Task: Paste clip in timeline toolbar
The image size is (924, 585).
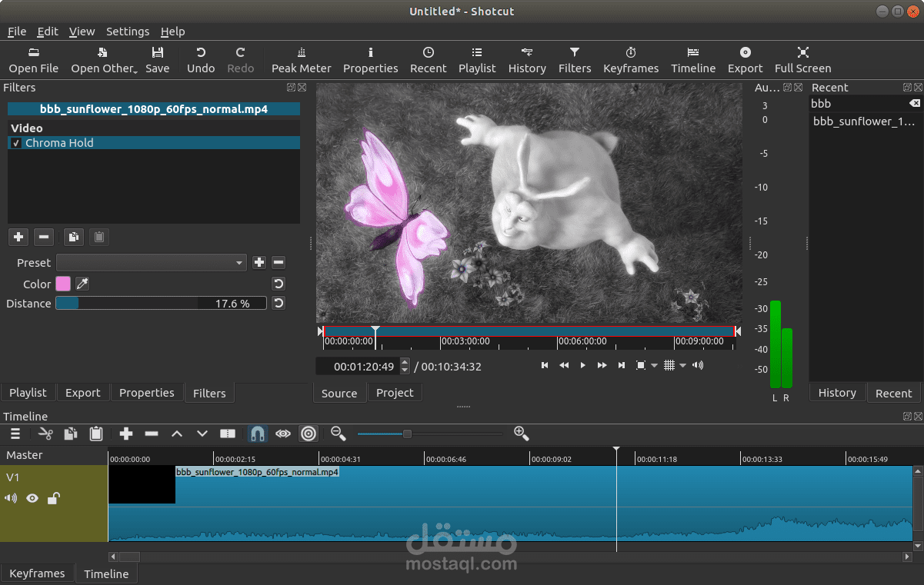Action: click(96, 434)
